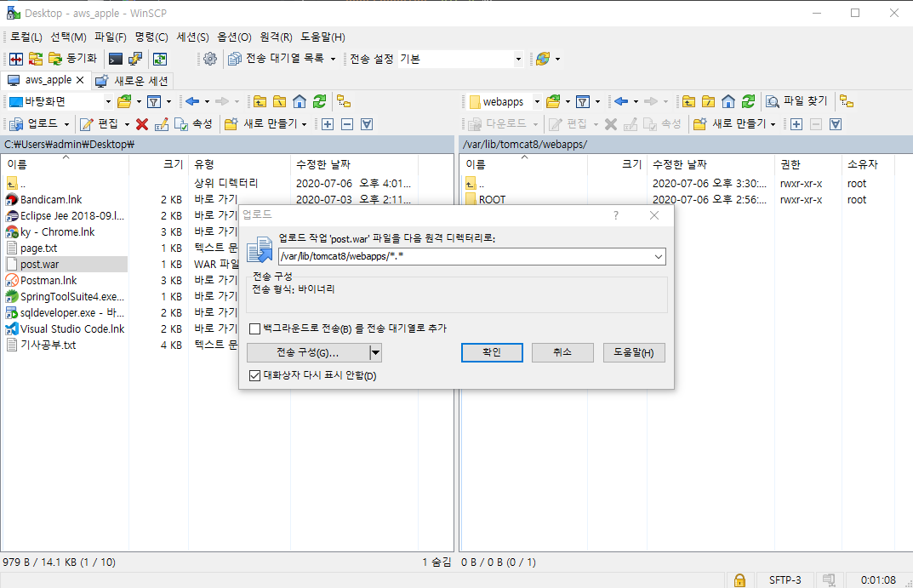Uncheck 'Do not show dialog again' (대화상자 다시 표시 안함)

pyautogui.click(x=254, y=375)
